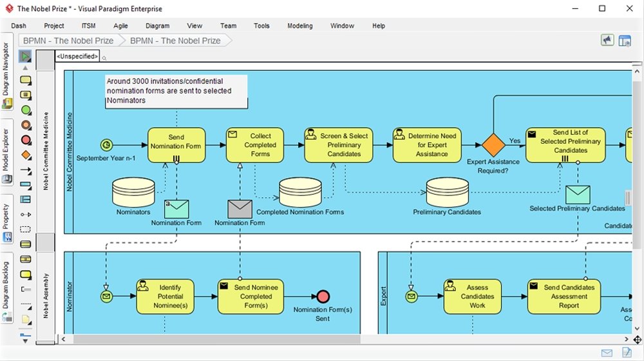Open the envelope message icon in status bar

click(607, 353)
